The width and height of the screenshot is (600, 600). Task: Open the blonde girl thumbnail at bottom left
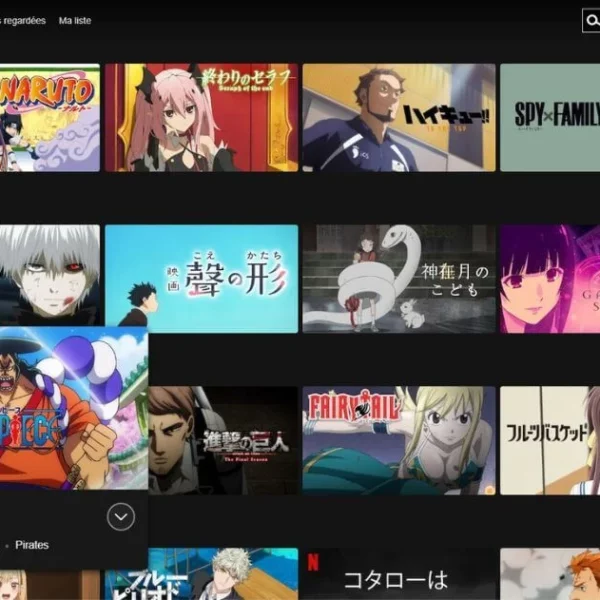[50, 585]
